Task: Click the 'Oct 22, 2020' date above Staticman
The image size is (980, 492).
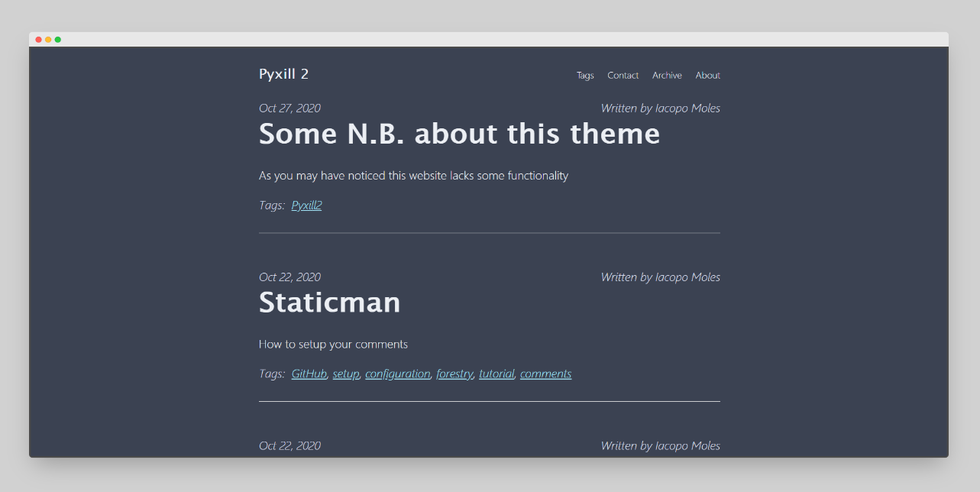Action: point(289,277)
